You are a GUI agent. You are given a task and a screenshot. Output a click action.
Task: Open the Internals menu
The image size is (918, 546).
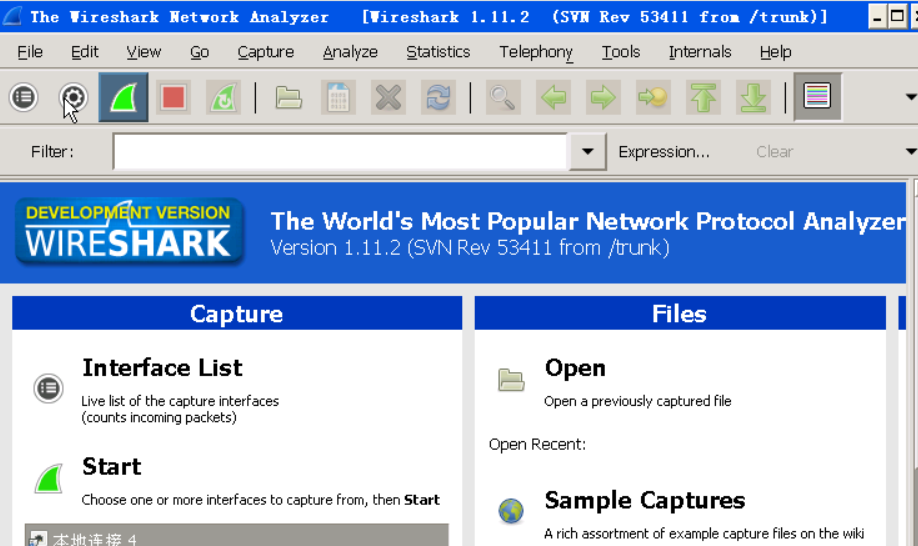pyautogui.click(x=700, y=52)
